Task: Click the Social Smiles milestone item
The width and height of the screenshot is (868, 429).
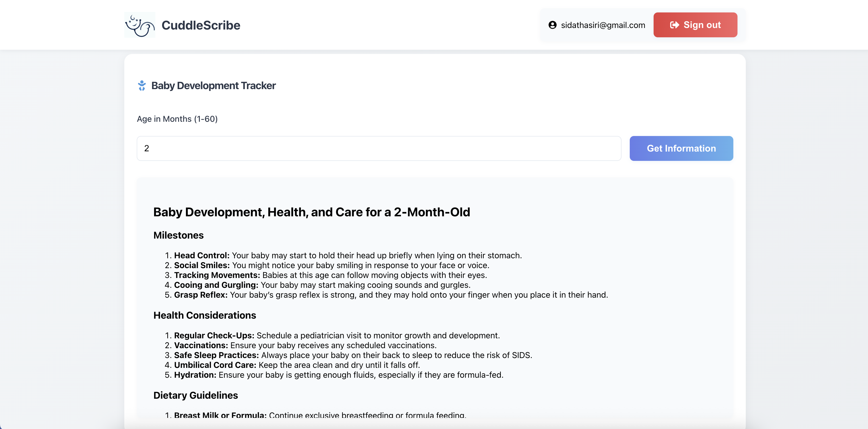Action: click(331, 265)
